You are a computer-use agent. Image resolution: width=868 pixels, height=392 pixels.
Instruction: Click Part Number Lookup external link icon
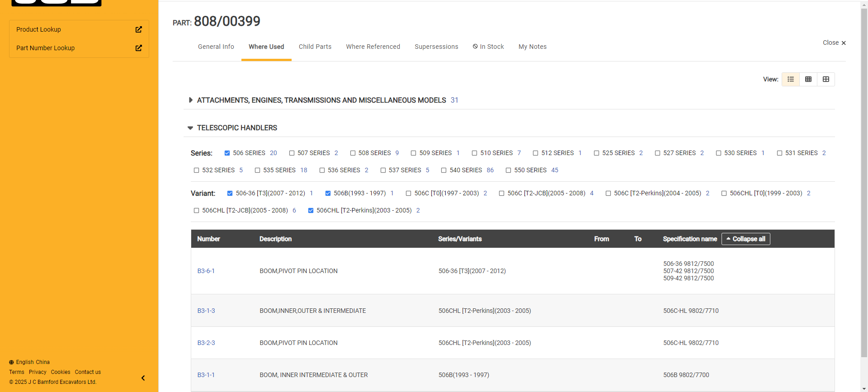[139, 48]
